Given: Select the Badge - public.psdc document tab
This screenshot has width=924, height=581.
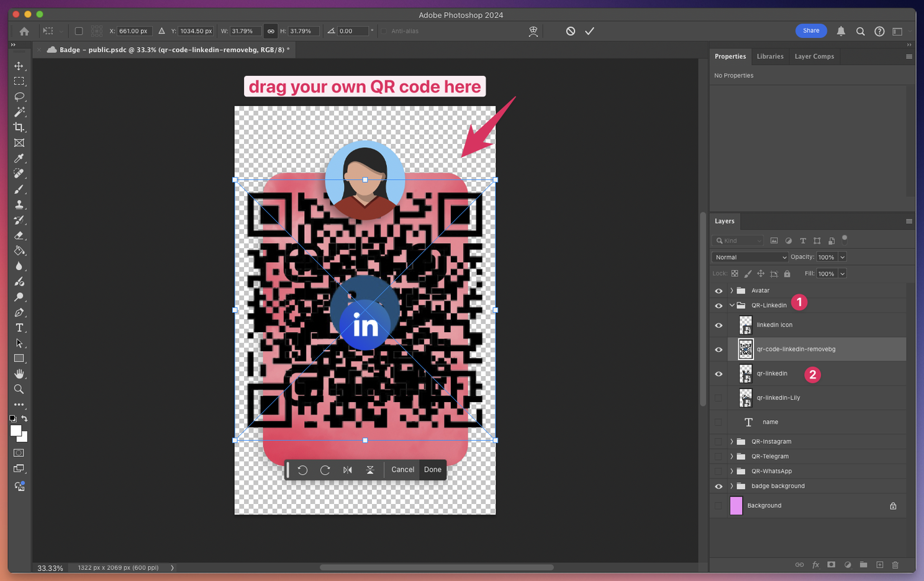Looking at the screenshot, I should pyautogui.click(x=166, y=50).
